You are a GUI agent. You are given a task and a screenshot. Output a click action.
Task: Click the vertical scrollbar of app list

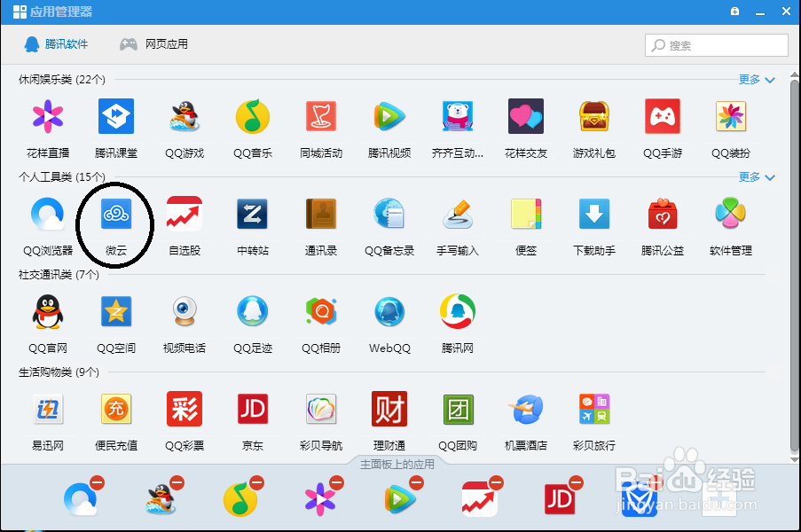[x=795, y=265]
